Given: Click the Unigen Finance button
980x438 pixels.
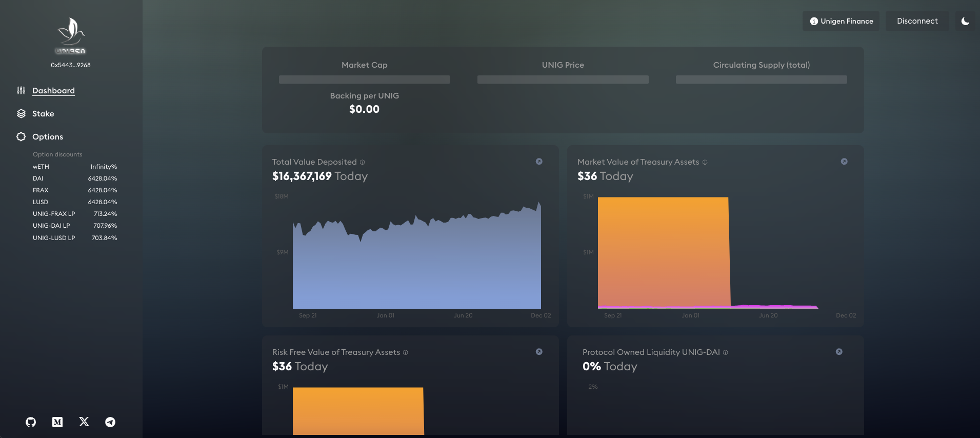Looking at the screenshot, I should 841,21.
